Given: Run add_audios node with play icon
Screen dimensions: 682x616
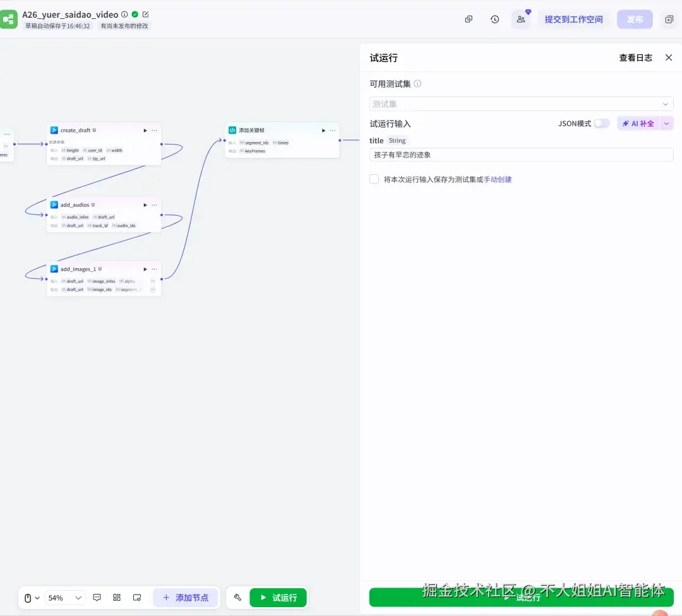Looking at the screenshot, I should pyautogui.click(x=145, y=204).
